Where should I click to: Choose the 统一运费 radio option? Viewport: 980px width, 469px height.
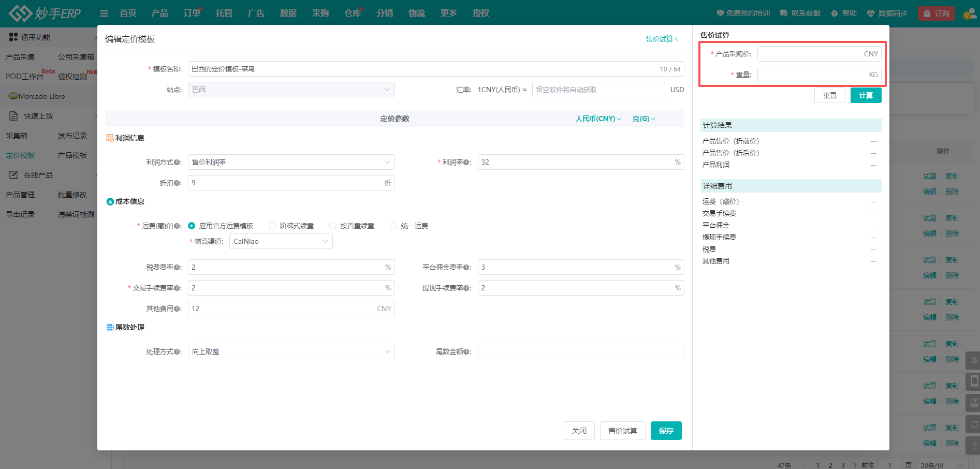point(393,226)
